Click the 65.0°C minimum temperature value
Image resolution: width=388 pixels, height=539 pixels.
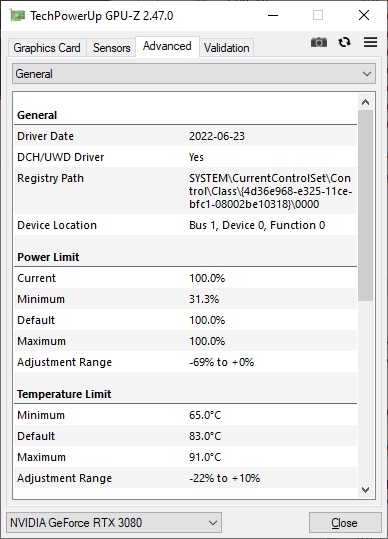click(205, 415)
